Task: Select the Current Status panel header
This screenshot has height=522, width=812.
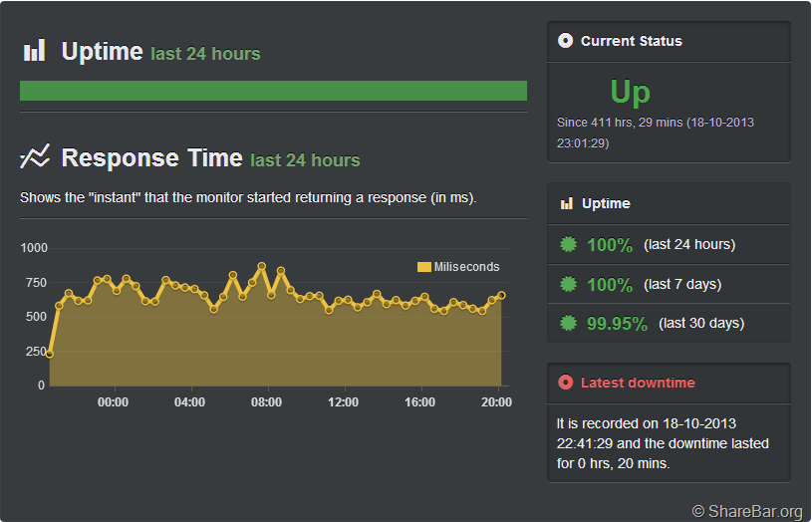Action: coord(668,41)
